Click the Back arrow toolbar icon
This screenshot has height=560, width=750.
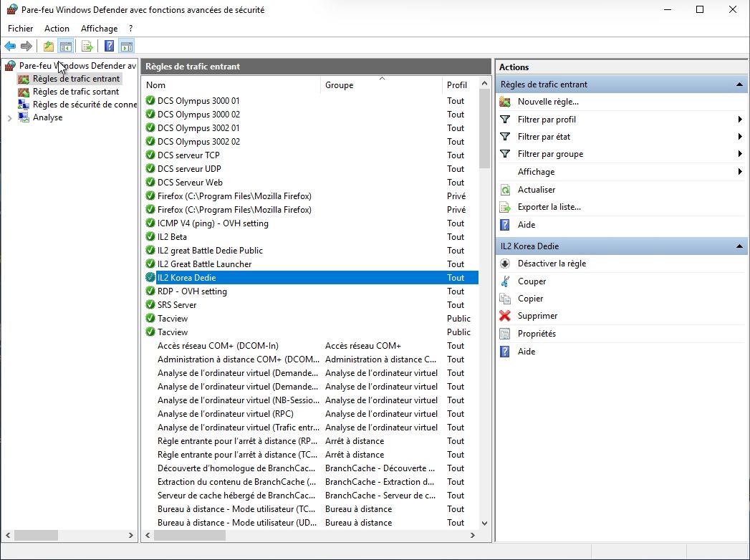(x=10, y=46)
